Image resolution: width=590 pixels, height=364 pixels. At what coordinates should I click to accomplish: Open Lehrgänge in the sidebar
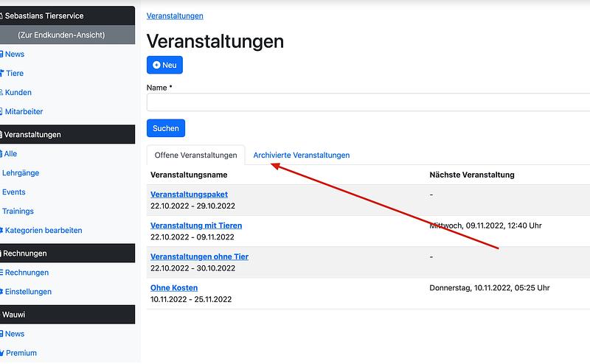pyautogui.click(x=21, y=173)
